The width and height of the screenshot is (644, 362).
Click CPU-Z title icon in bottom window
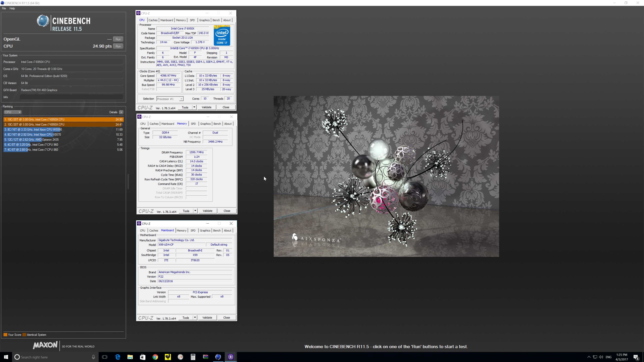(x=139, y=224)
